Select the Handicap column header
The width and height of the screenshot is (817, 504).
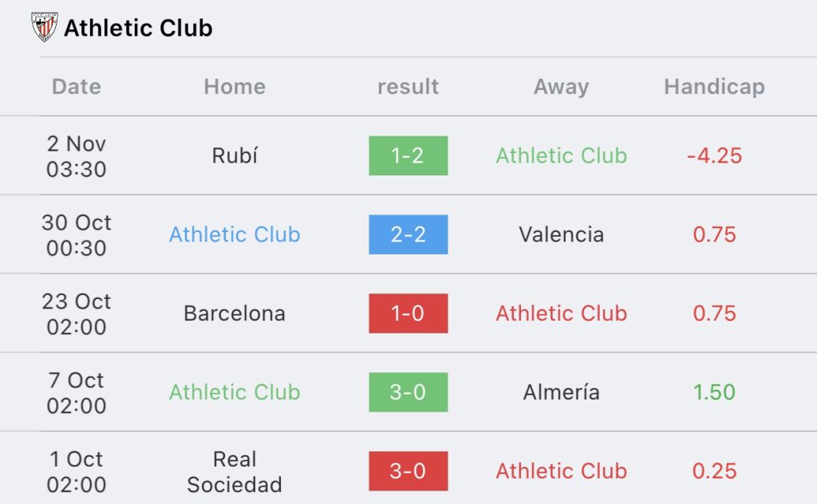714,87
